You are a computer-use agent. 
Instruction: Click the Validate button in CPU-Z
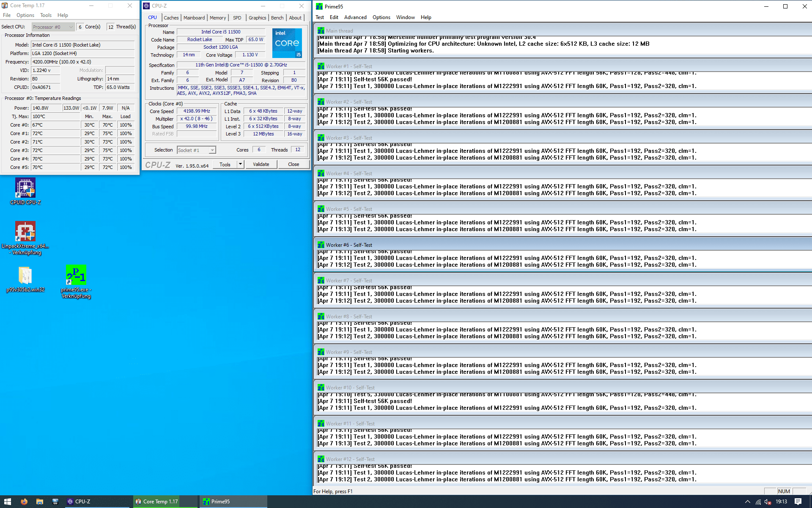click(261, 164)
